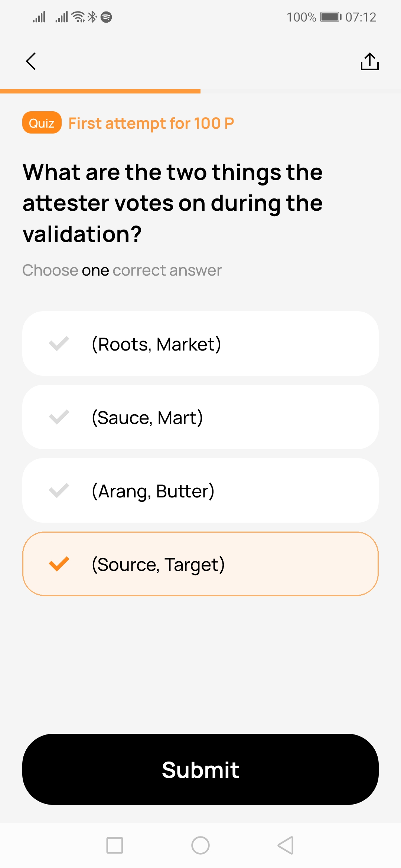The width and height of the screenshot is (401, 868).
Task: Tap the orange checkmark beside (Source, Target)
Action: click(59, 564)
